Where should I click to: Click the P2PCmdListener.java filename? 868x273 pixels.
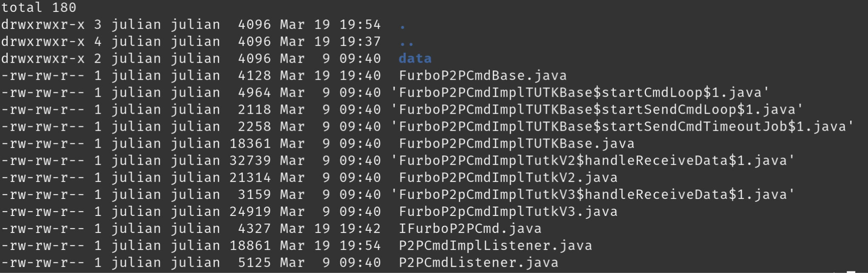point(478,263)
